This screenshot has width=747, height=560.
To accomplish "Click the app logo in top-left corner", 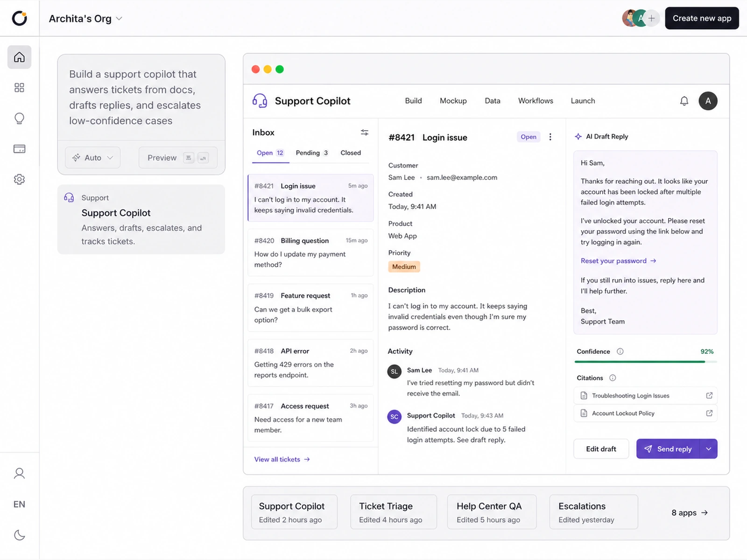I will tap(19, 18).
